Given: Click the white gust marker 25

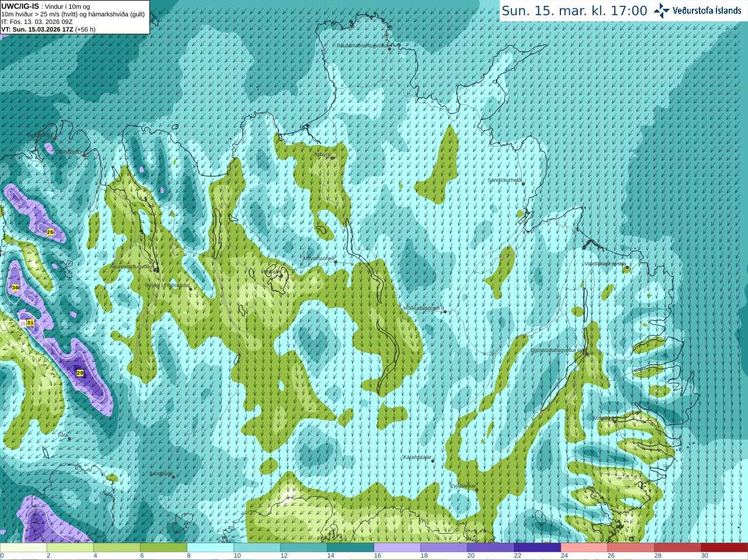Looking at the screenshot, I should click(x=23, y=323).
